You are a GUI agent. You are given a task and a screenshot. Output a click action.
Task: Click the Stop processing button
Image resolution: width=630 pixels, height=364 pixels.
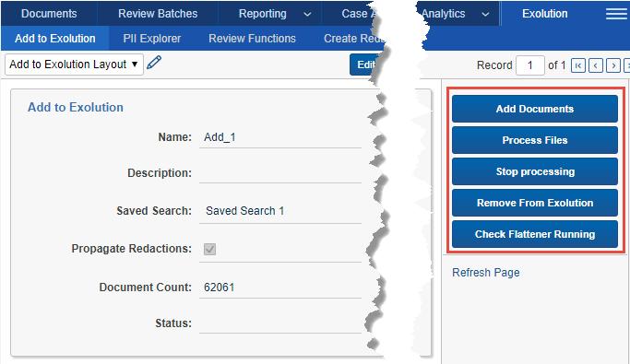tap(535, 171)
